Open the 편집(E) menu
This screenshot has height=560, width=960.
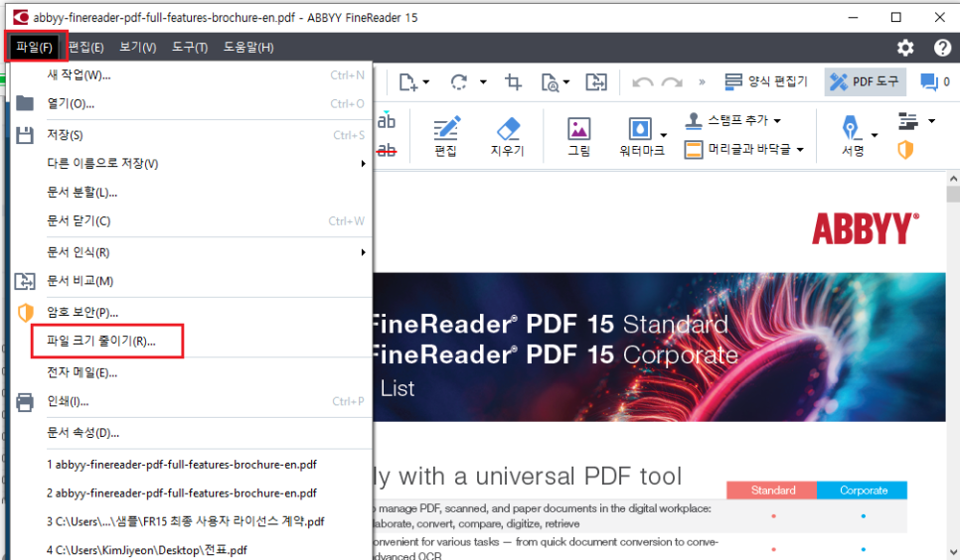[85, 47]
